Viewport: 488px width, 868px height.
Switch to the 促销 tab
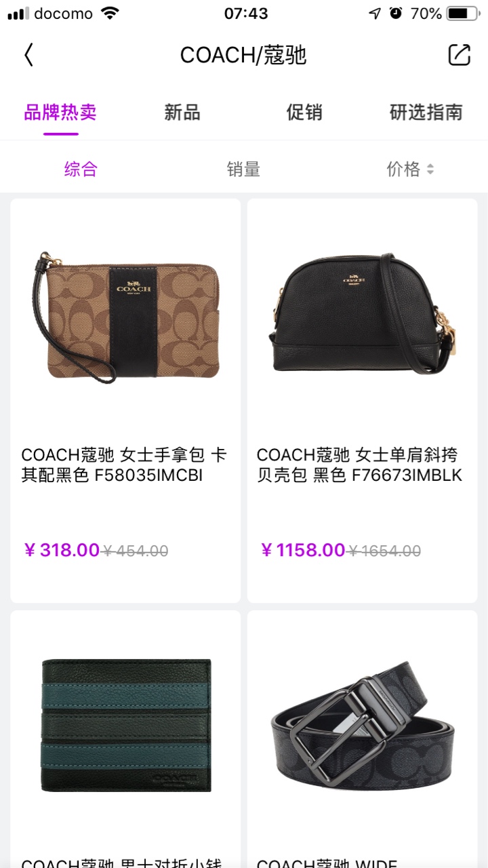click(304, 112)
